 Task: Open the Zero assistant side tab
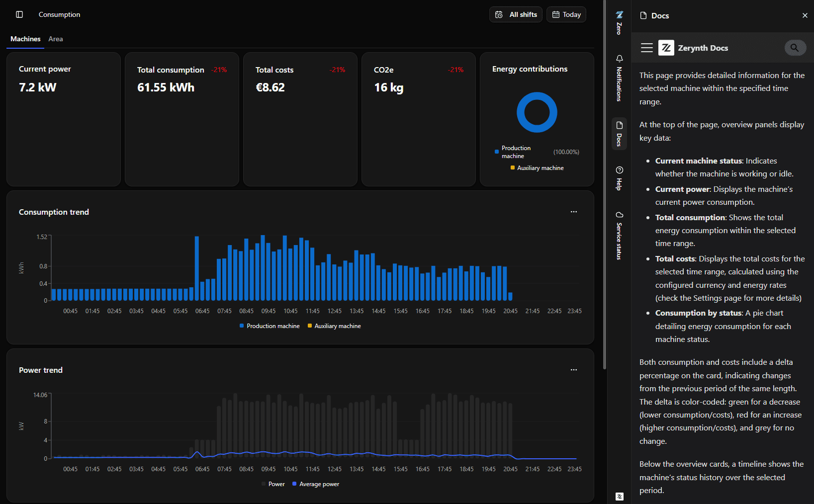click(619, 22)
